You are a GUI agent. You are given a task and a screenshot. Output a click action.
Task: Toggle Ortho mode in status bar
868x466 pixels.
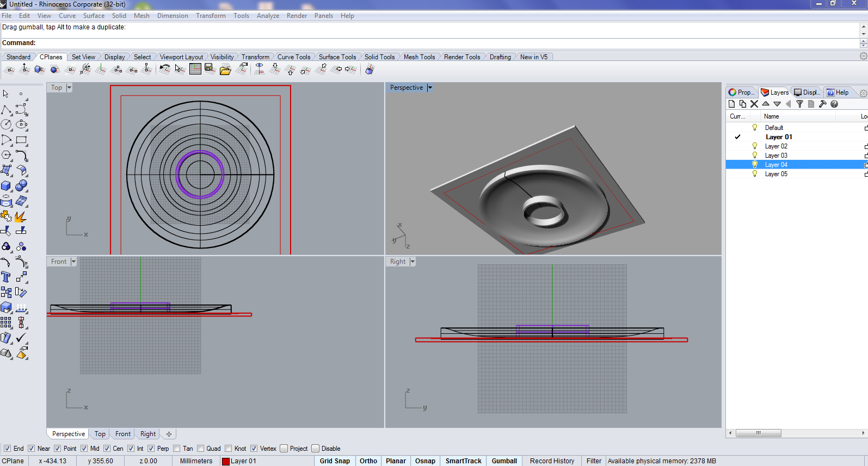(x=368, y=461)
